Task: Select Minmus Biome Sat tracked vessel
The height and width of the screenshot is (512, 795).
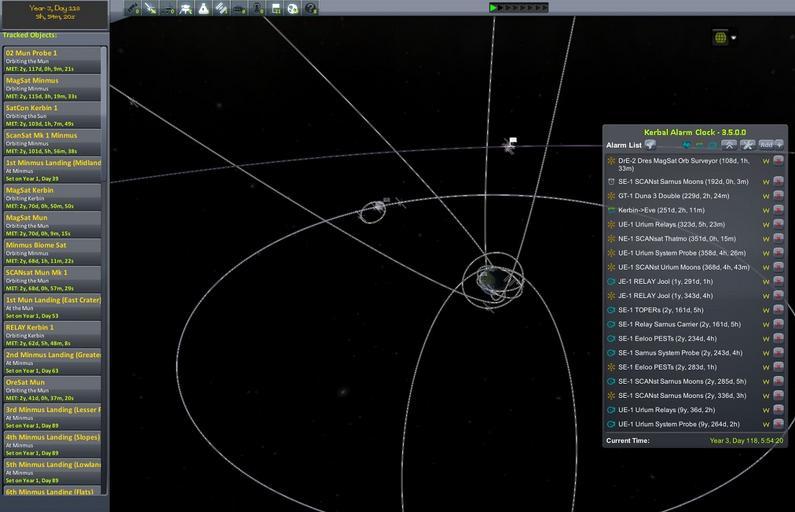Action: 53,252
